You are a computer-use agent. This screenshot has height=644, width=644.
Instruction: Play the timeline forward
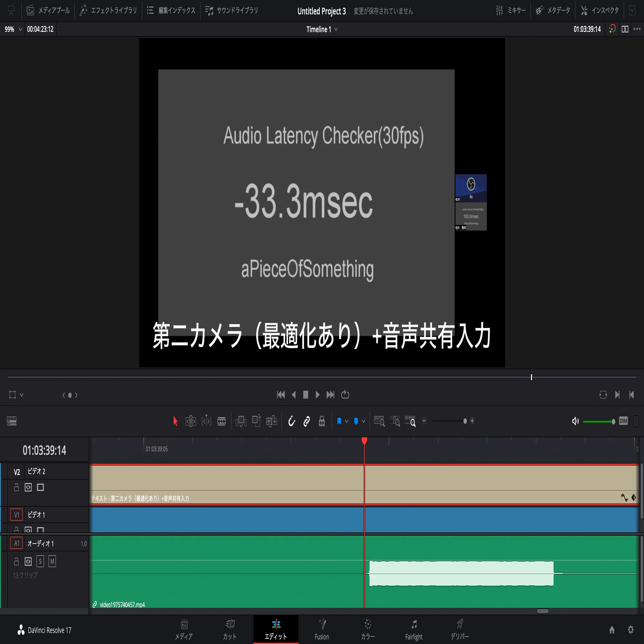[317, 395]
